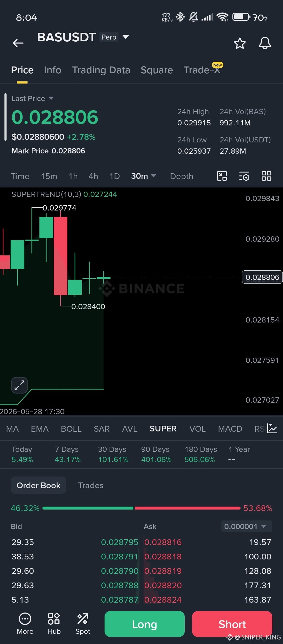The height and width of the screenshot is (644, 283).
Task: Toggle the AVL indicator
Action: 130,429
